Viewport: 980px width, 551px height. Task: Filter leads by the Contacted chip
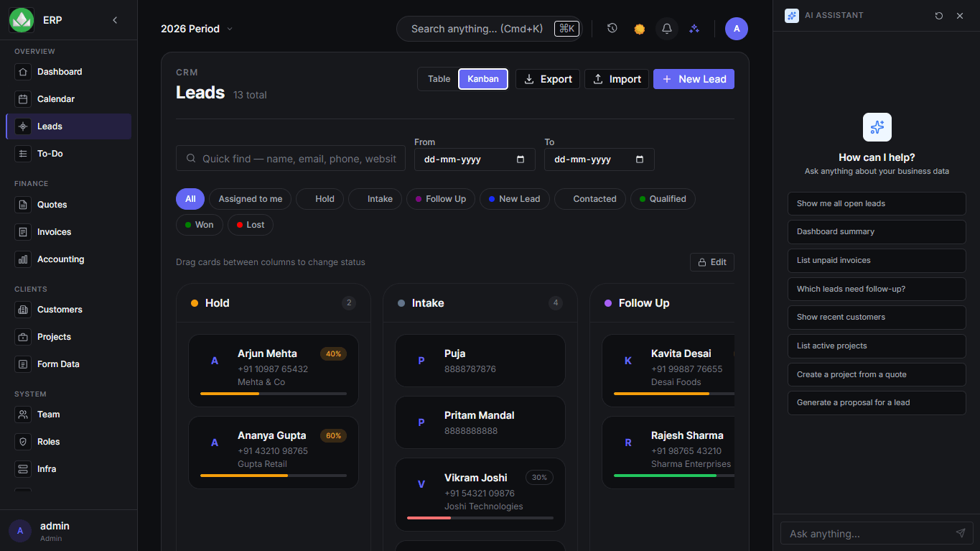(590, 199)
